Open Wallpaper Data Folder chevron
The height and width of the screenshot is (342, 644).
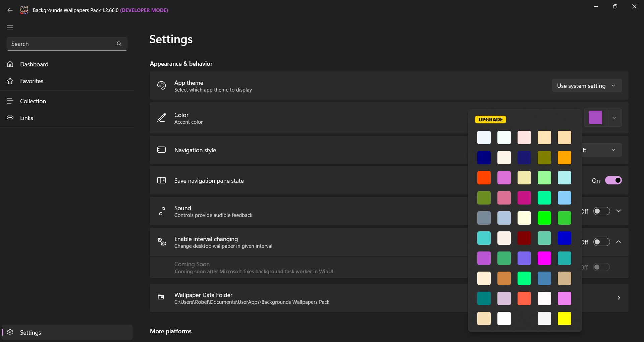pyautogui.click(x=619, y=298)
